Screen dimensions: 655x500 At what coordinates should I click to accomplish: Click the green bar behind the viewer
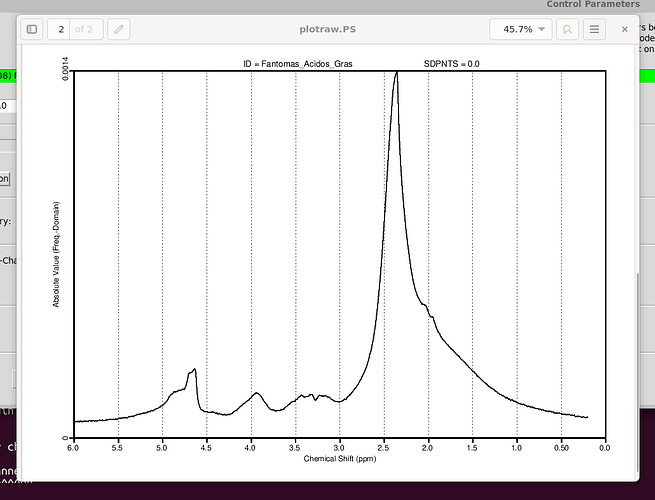(x=645, y=76)
